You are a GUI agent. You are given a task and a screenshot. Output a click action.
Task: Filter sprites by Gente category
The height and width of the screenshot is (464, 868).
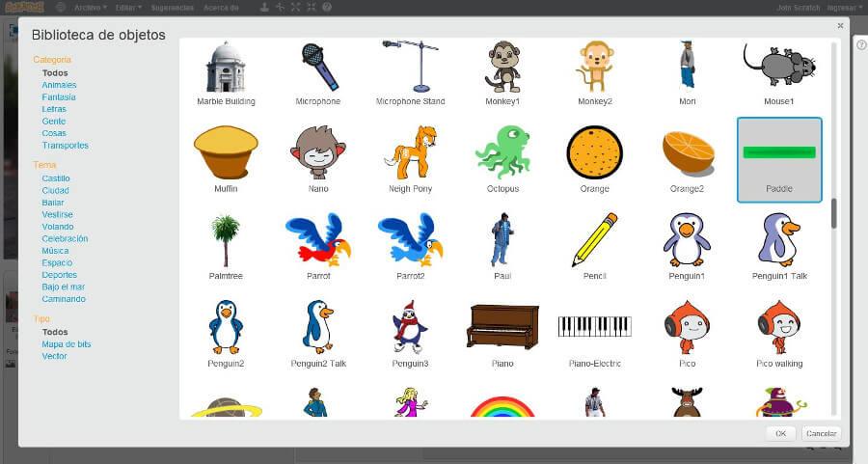tap(54, 122)
